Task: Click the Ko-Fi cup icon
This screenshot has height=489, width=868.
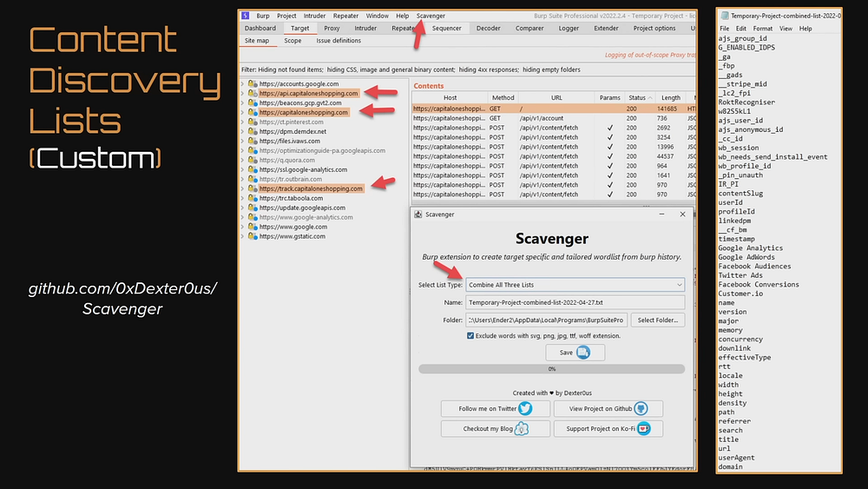Action: click(x=644, y=429)
